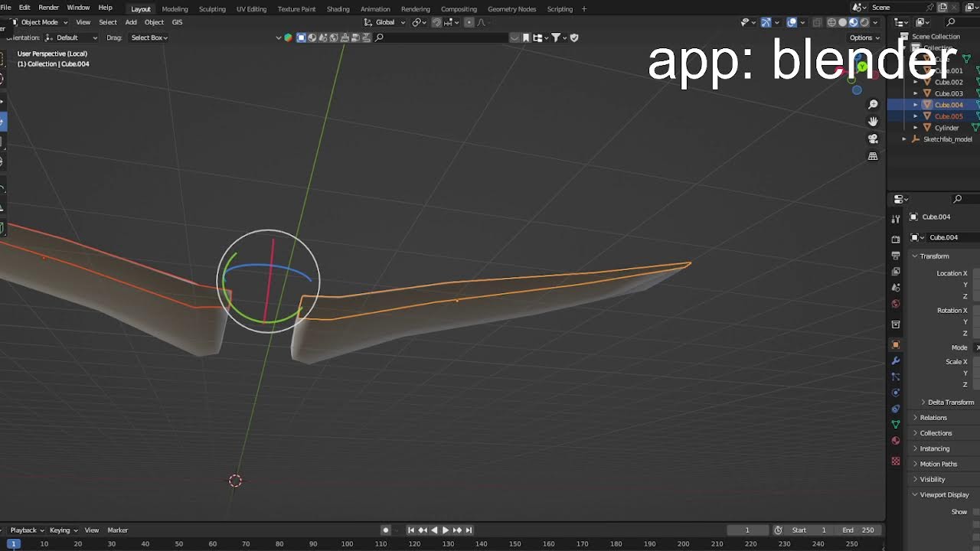The height and width of the screenshot is (551, 980).
Task: Jump to the timeline end
Action: point(469,530)
